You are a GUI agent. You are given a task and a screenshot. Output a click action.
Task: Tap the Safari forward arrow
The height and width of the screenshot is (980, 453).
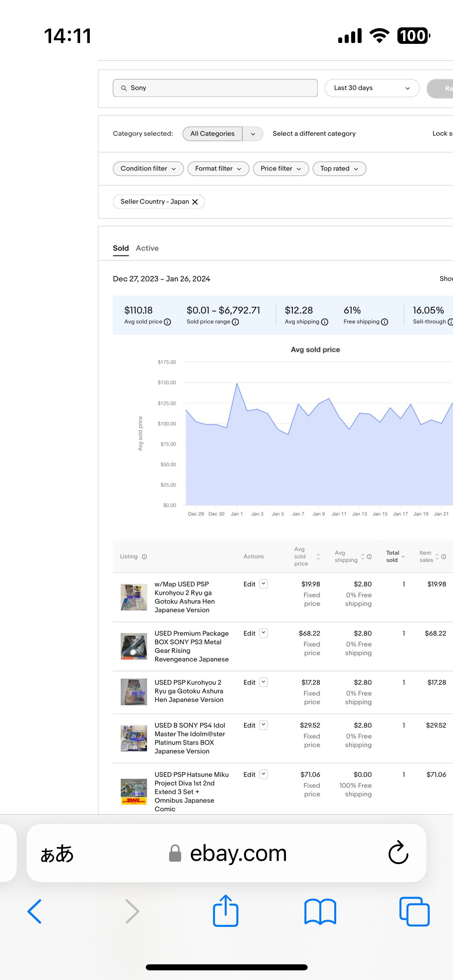point(132,911)
